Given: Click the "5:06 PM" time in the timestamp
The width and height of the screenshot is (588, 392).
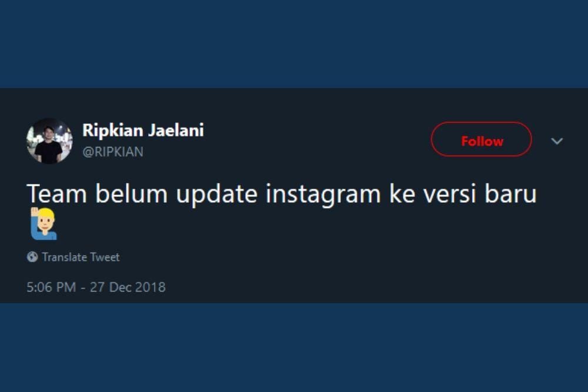Looking at the screenshot, I should tap(52, 287).
